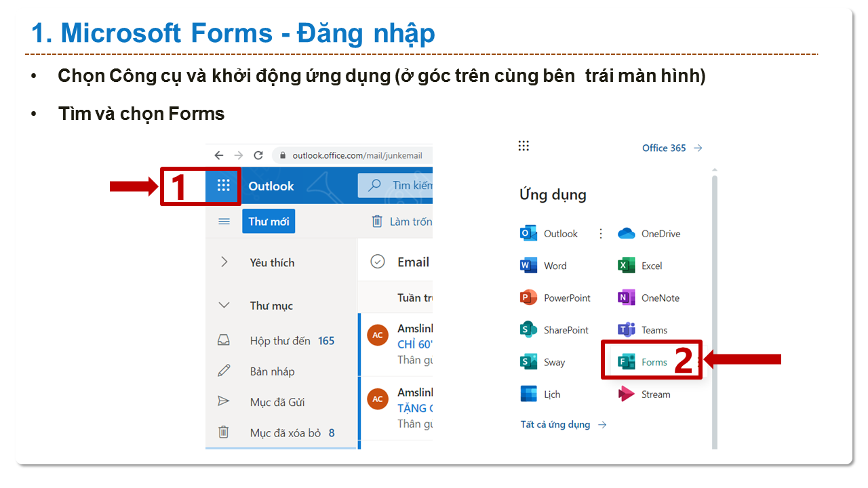Click the Tìm kiếm search box

pos(400,186)
